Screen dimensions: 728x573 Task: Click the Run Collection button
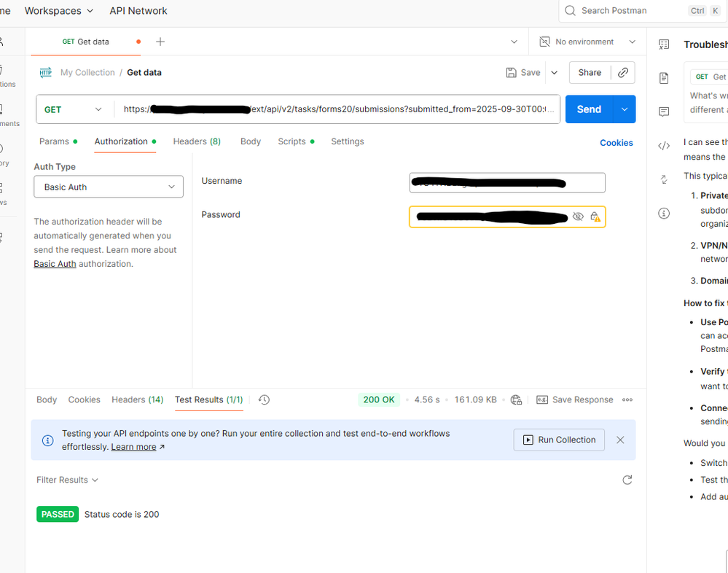point(559,440)
